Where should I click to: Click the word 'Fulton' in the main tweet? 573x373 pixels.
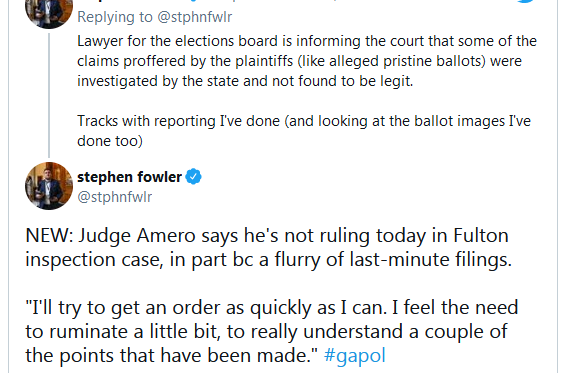point(481,235)
